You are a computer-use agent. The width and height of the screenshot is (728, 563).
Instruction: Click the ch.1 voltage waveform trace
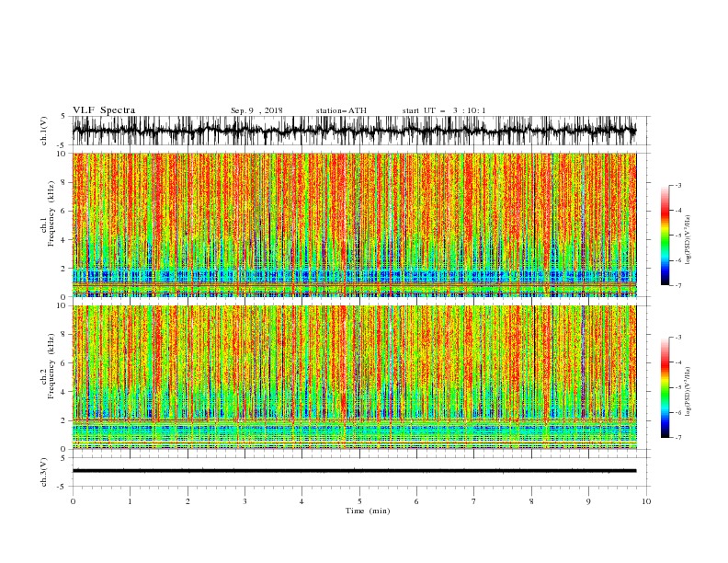click(x=354, y=131)
